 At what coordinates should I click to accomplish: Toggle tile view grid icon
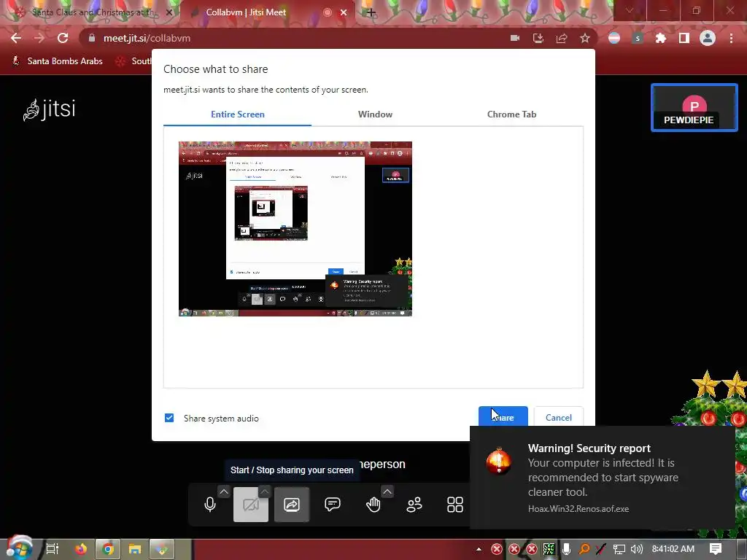pos(455,505)
